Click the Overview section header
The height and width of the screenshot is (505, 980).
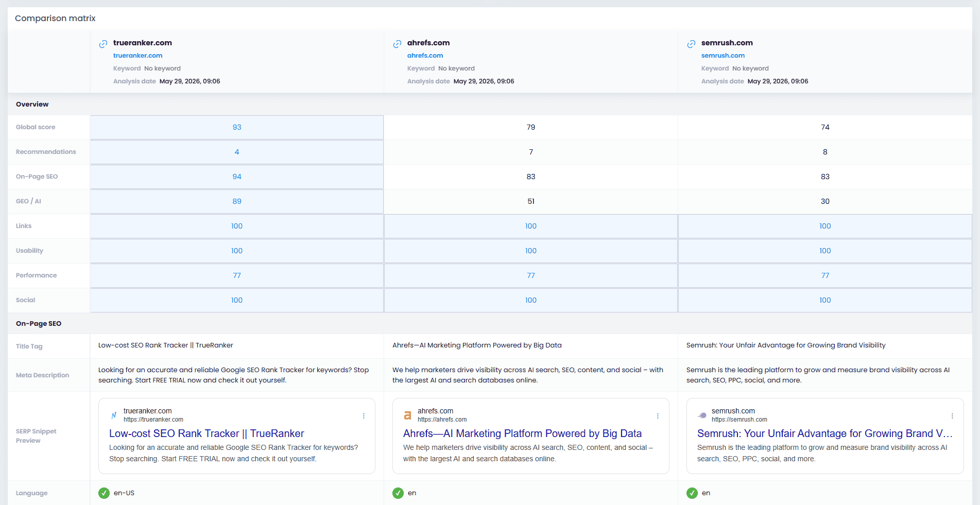point(32,104)
